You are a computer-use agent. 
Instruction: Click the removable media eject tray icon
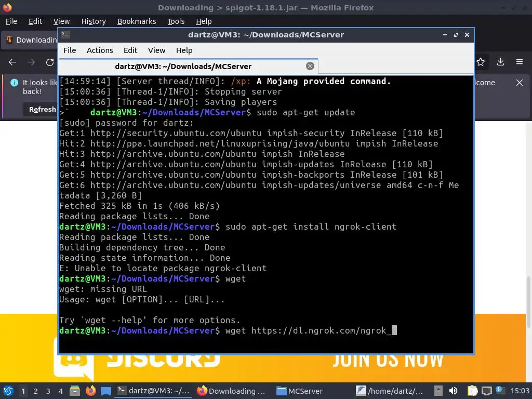coord(438,391)
